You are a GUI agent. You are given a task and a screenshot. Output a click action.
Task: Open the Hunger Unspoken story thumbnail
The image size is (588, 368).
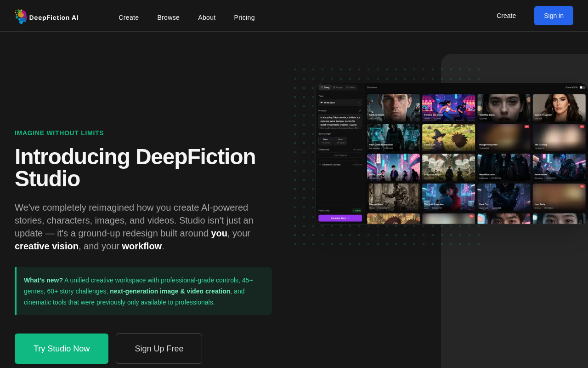(504, 138)
